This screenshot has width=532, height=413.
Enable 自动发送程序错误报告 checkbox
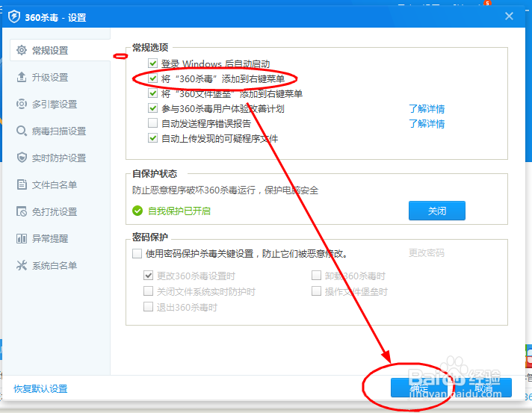point(152,122)
